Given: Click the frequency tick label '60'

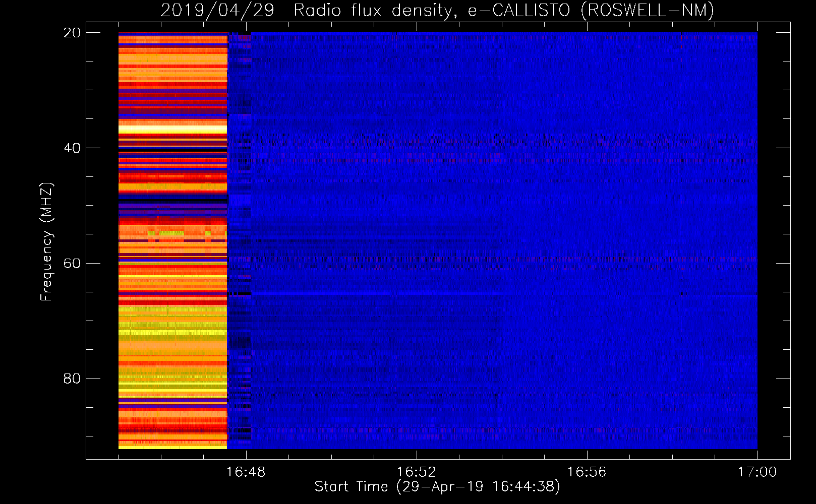Looking at the screenshot, I should click(x=72, y=263).
